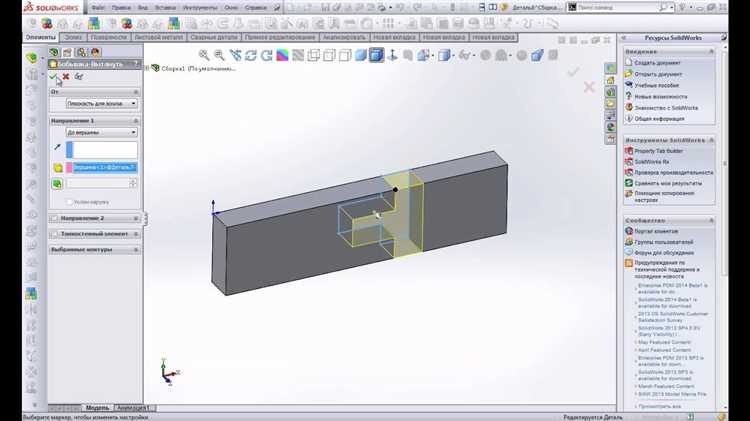Click the Previous View icon
The height and width of the screenshot is (421, 750).
[x=235, y=55]
